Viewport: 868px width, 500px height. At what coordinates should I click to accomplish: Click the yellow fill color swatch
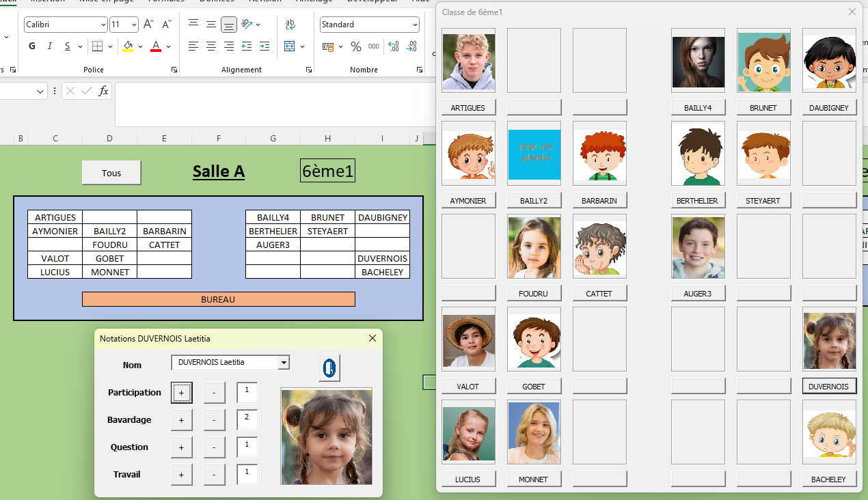(128, 46)
